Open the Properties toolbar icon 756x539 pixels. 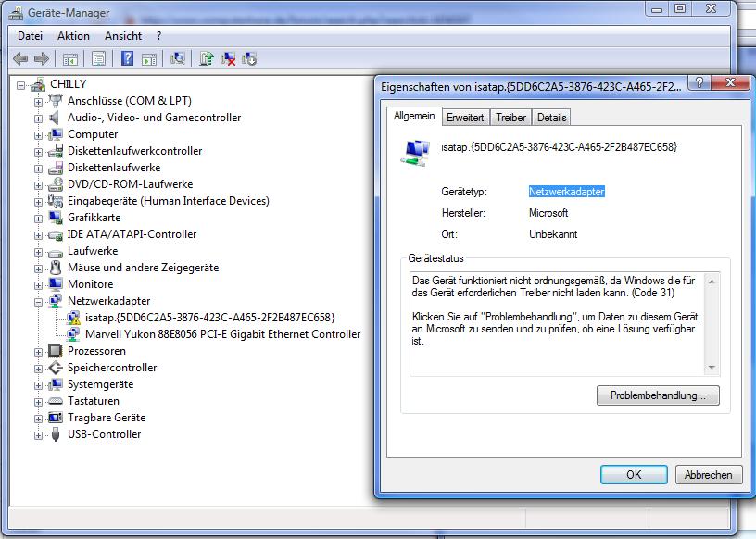(x=99, y=59)
